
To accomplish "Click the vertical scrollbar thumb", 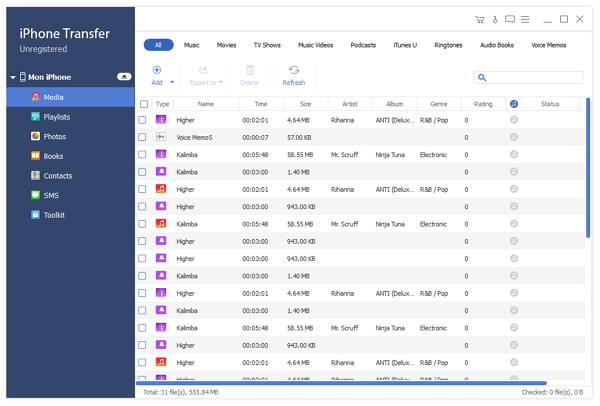I will point(588,168).
